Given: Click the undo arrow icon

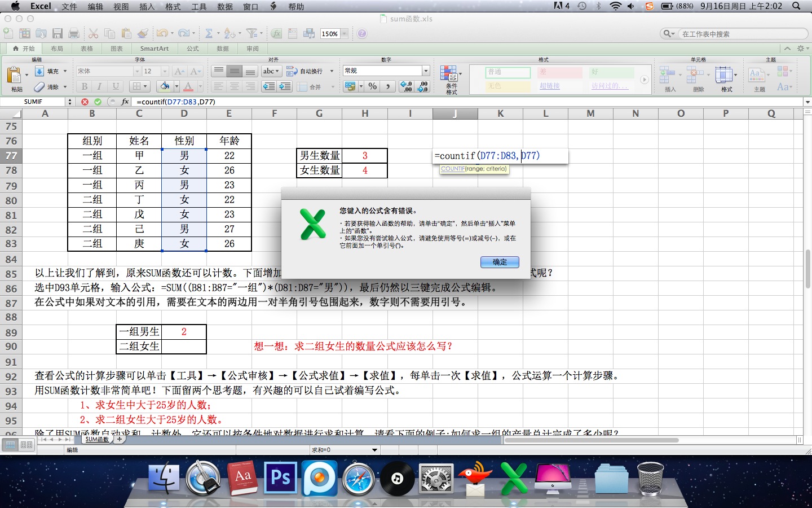Looking at the screenshot, I should coord(162,34).
